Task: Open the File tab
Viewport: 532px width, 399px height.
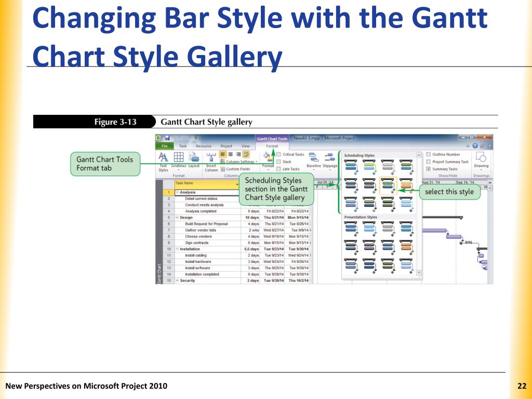Action: pos(165,146)
